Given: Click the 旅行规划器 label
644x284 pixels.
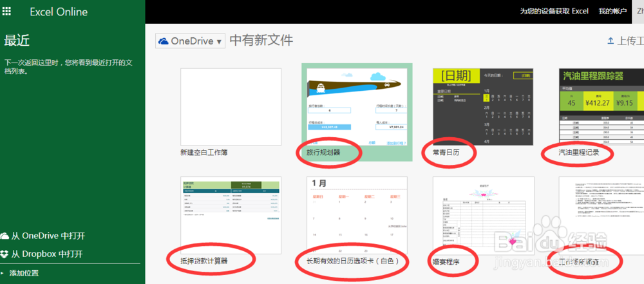Looking at the screenshot, I should coord(323,153).
